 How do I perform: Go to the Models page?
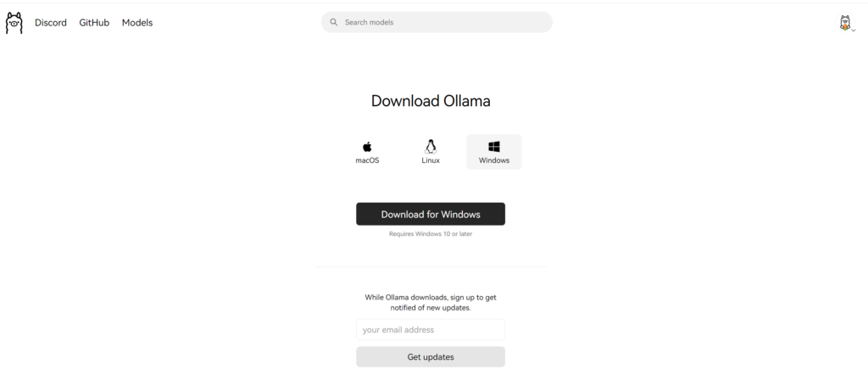(137, 23)
